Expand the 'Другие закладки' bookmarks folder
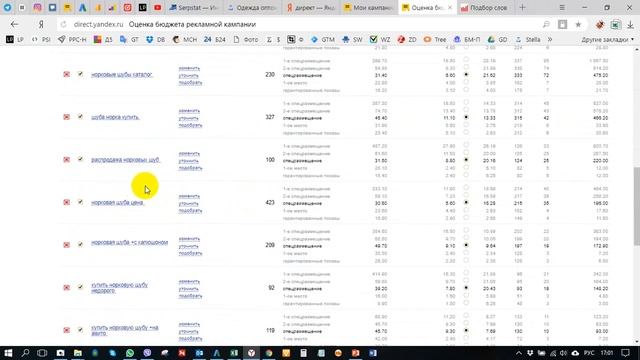This screenshot has width=640, height=360. point(607,40)
